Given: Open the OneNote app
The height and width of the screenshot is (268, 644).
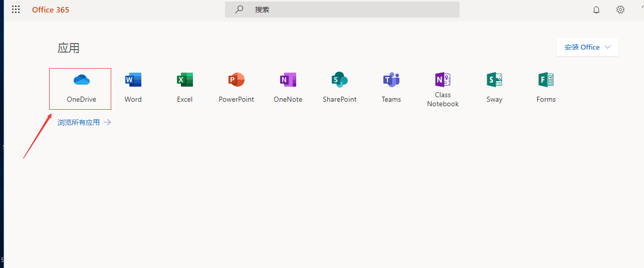Looking at the screenshot, I should [288, 88].
